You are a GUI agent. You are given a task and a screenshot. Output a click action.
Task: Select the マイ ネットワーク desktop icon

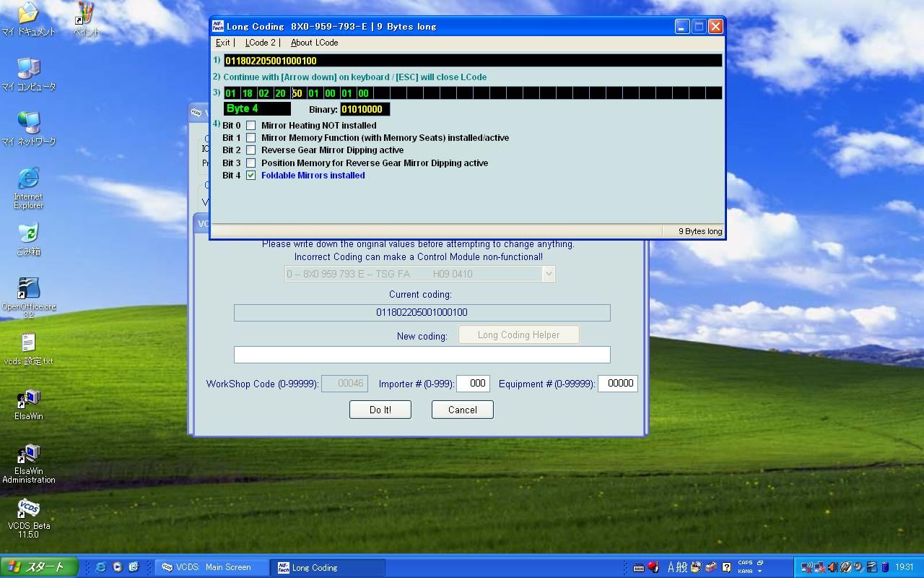[28, 129]
